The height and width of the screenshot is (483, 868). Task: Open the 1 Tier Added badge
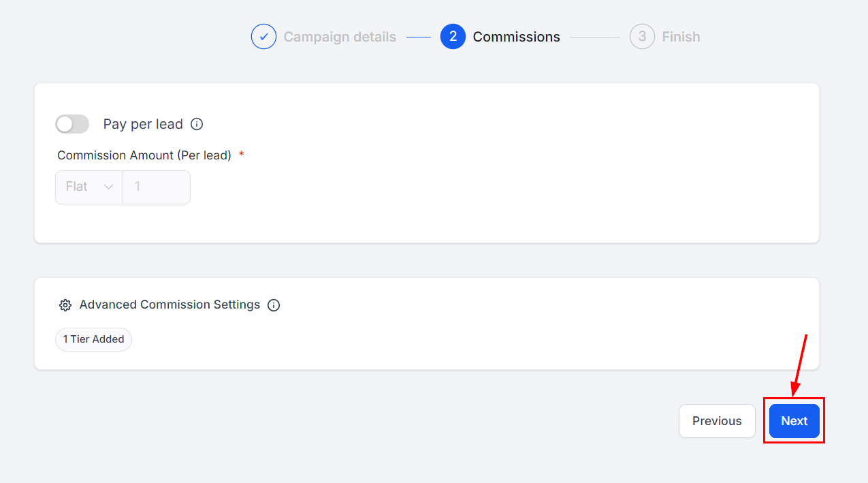coord(93,339)
